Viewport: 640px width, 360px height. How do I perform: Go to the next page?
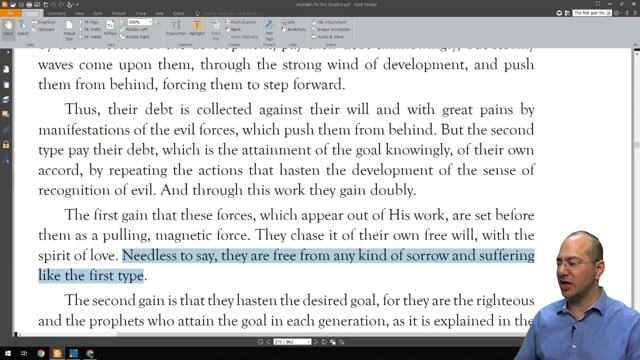click(x=316, y=342)
